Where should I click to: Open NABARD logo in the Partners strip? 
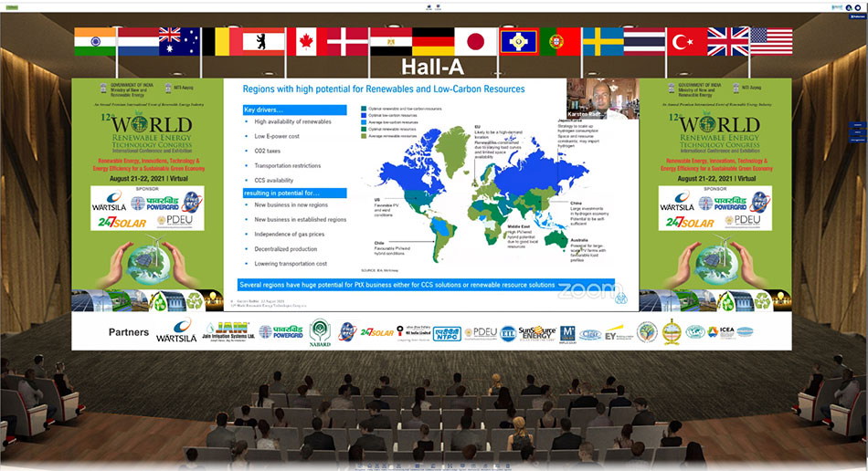tap(320, 332)
